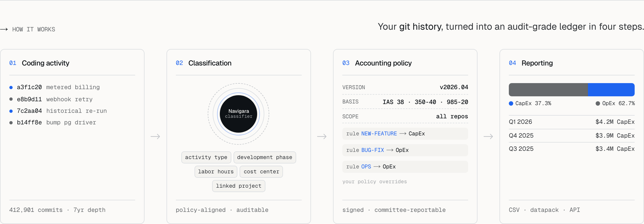This screenshot has width=644, height=224.
Task: Click the blue dot beside a3f1c20
Action: click(11, 88)
